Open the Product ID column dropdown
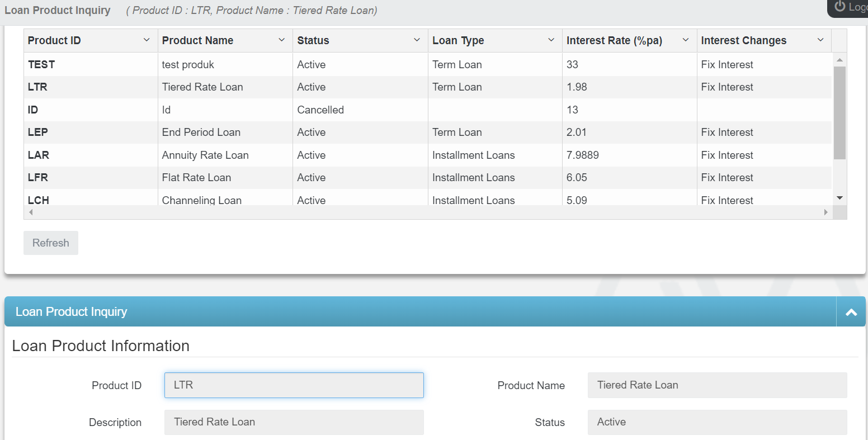Screen dimensions: 868x440 tap(147, 40)
